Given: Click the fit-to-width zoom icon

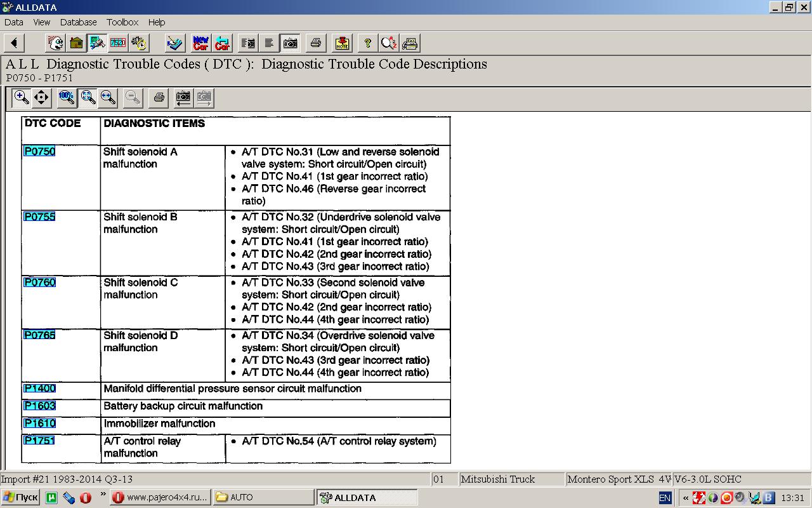Looking at the screenshot, I should point(108,97).
